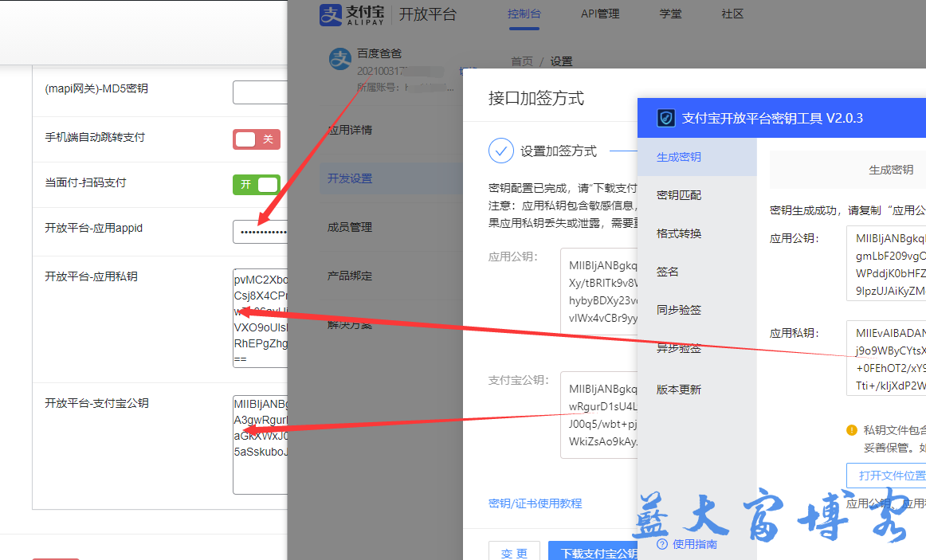Open the 学堂 menu
The width and height of the screenshot is (926, 560).
[x=670, y=14]
